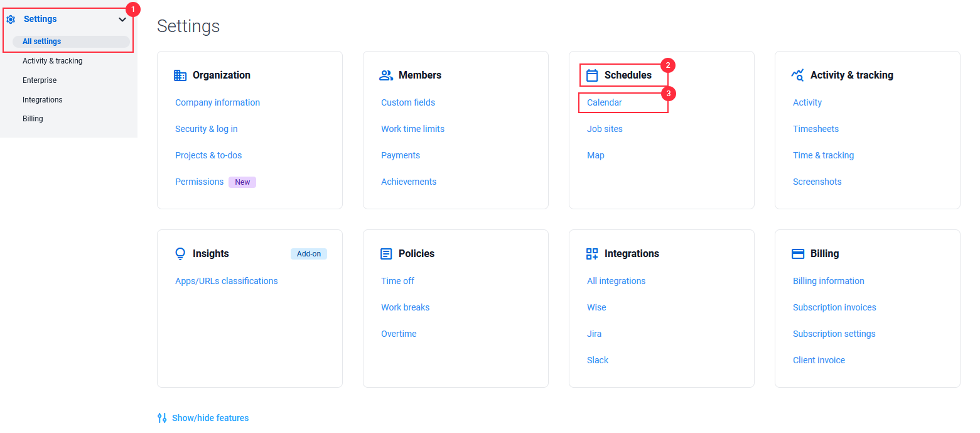Click the Show/hide features sliders icon
The image size is (980, 433).
(x=162, y=418)
